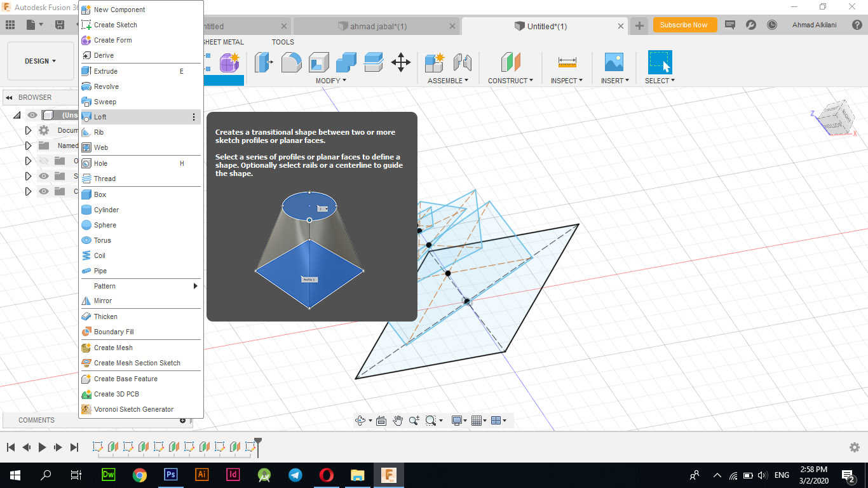Viewport: 868px width, 488px height.
Task: Click the Zoom magnifier icon
Action: 414,421
